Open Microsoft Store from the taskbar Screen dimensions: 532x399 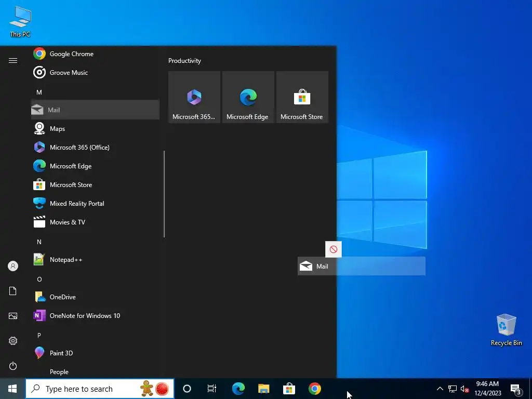(x=289, y=389)
